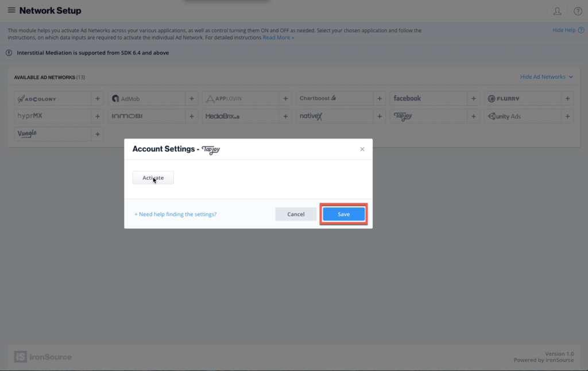
Task: Click the plus icon next to Chartboost
Action: pos(380,99)
